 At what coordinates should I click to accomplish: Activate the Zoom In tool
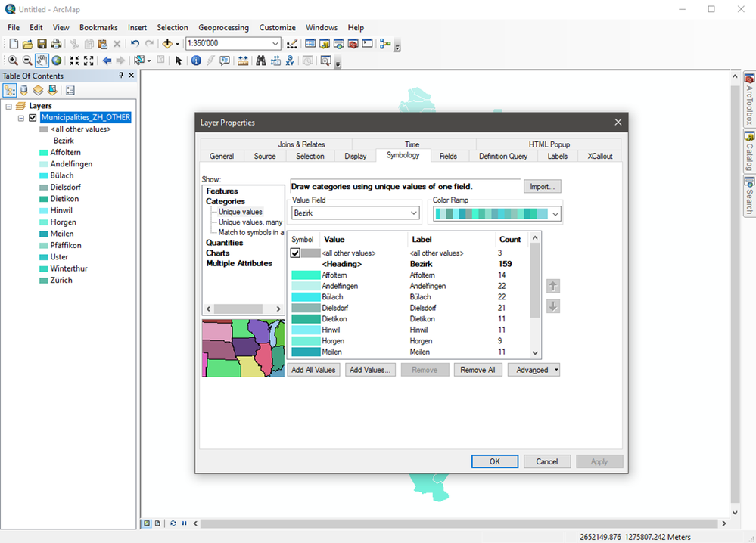point(14,61)
